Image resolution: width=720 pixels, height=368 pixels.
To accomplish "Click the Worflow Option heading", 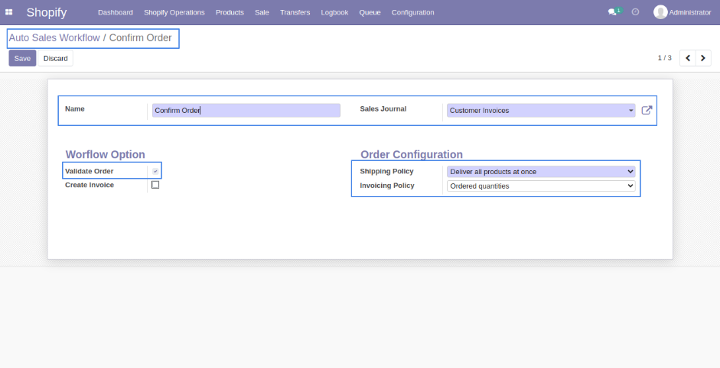I will [105, 154].
